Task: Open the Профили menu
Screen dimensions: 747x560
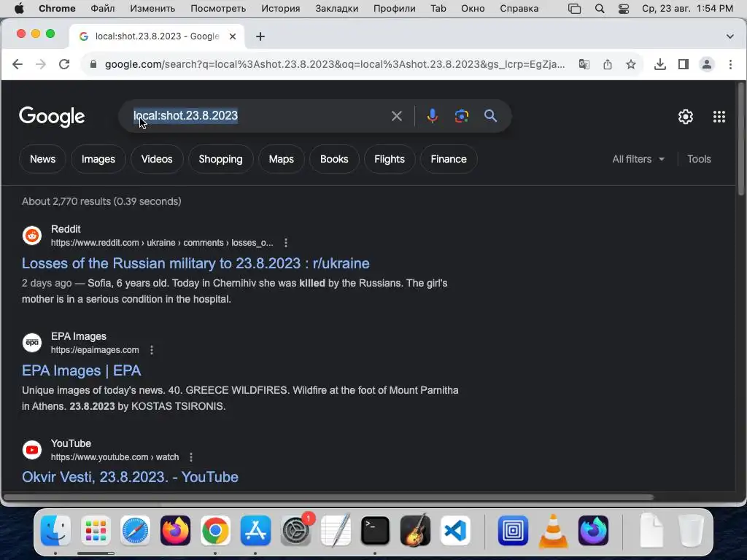Action: click(394, 9)
